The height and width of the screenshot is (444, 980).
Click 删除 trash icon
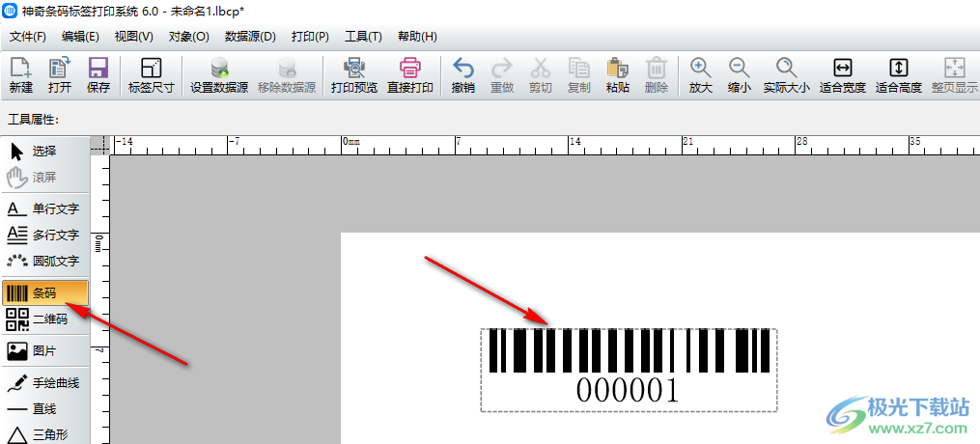(x=657, y=75)
